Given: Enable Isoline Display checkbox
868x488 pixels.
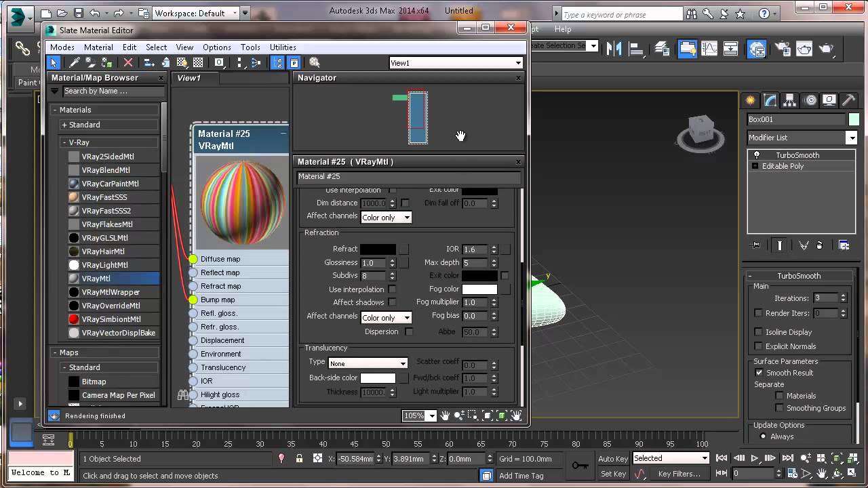Looking at the screenshot, I should (x=758, y=332).
